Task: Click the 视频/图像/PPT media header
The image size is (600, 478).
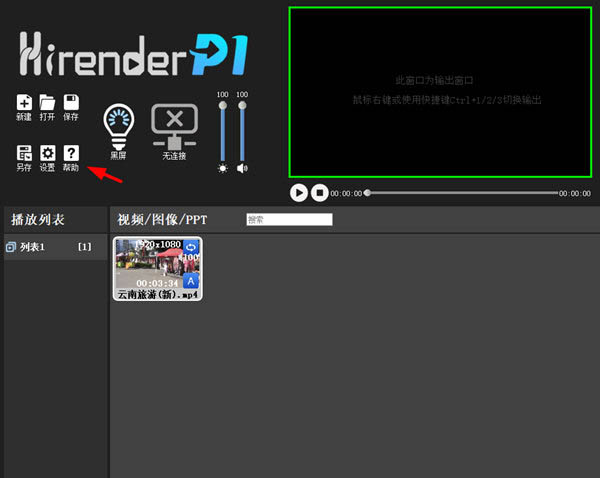Action: click(162, 220)
